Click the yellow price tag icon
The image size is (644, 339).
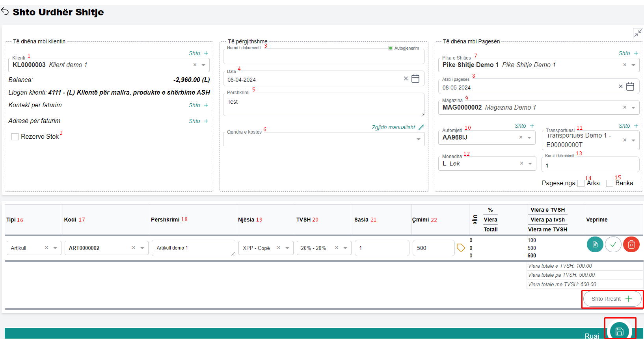(x=461, y=248)
